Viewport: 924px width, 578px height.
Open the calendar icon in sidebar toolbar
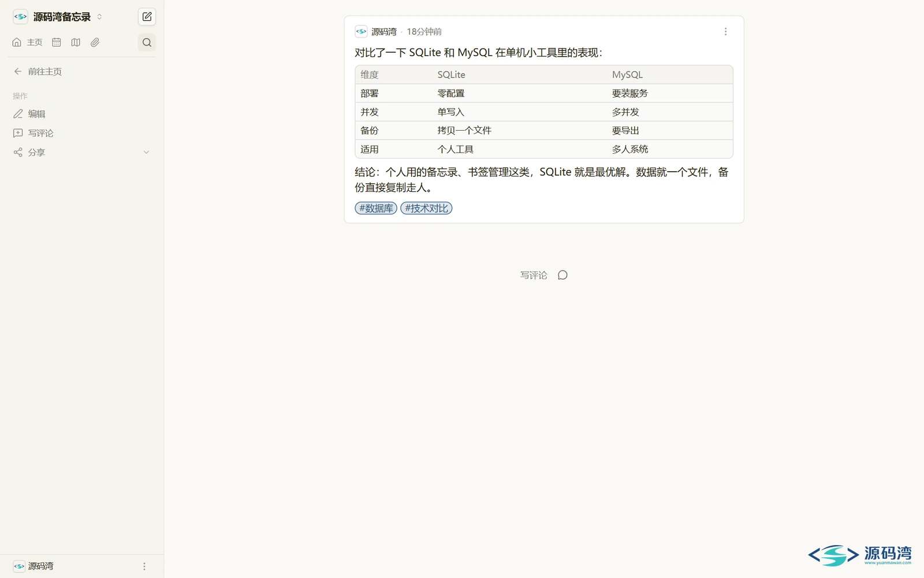(x=57, y=42)
